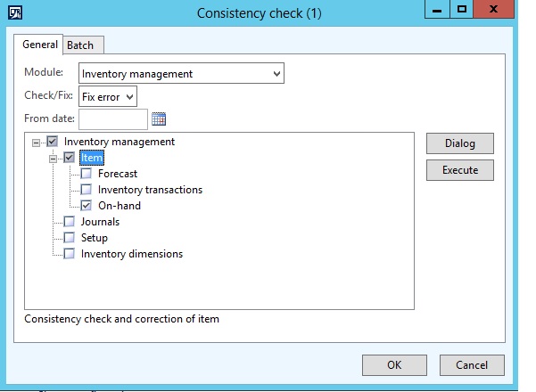Screen dimensions: 536x392
Task: Click the Dialog button
Action: click(459, 143)
